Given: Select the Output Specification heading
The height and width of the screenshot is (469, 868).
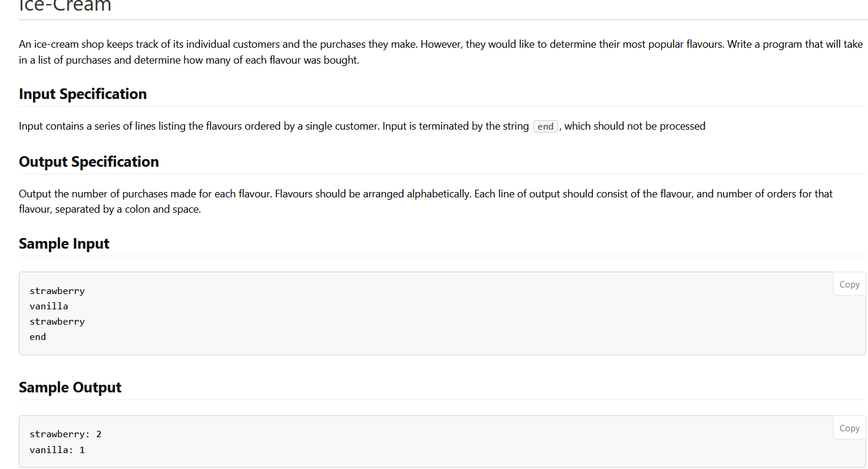Looking at the screenshot, I should (89, 161).
